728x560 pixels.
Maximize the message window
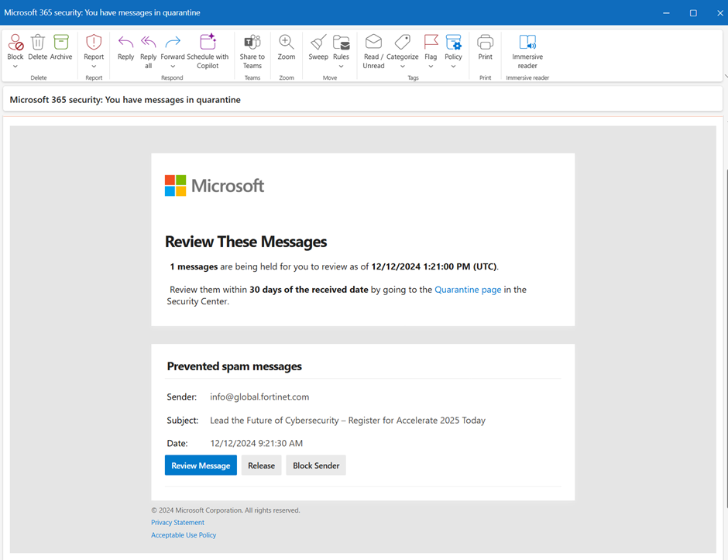click(693, 13)
